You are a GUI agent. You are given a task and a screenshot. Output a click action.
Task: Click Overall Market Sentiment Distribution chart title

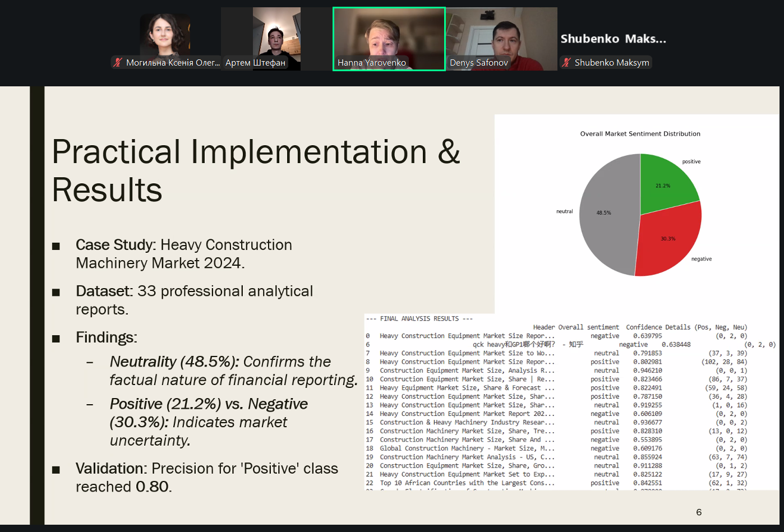pos(640,134)
